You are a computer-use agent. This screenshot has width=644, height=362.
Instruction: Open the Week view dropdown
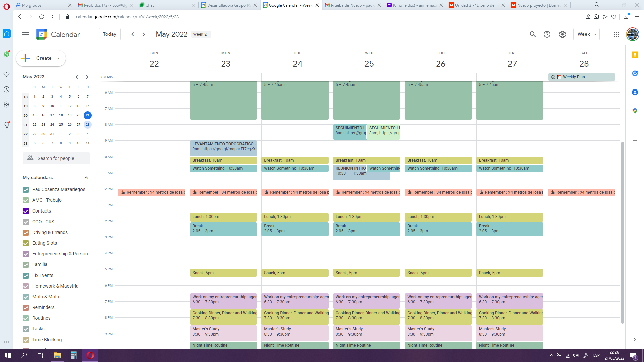pos(586,34)
